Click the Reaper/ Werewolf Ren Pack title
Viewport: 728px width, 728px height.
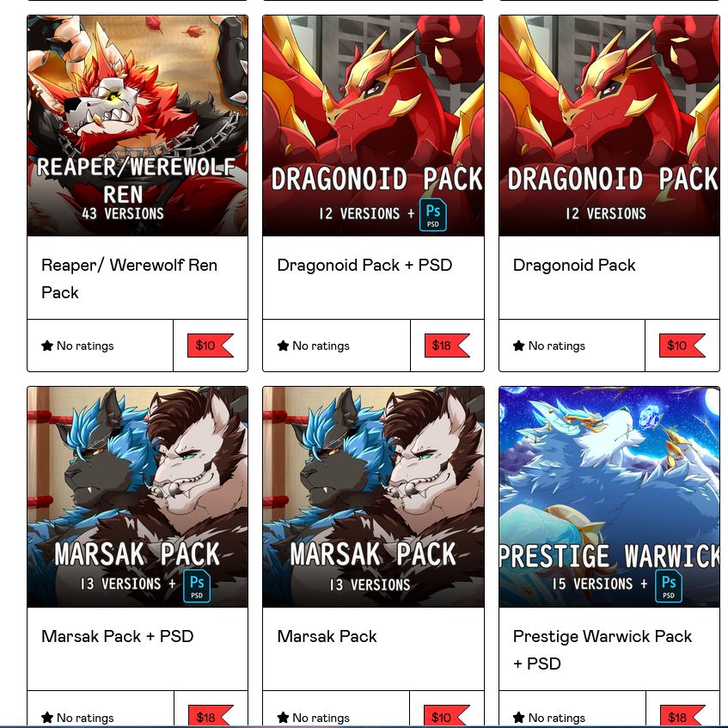pos(129,278)
